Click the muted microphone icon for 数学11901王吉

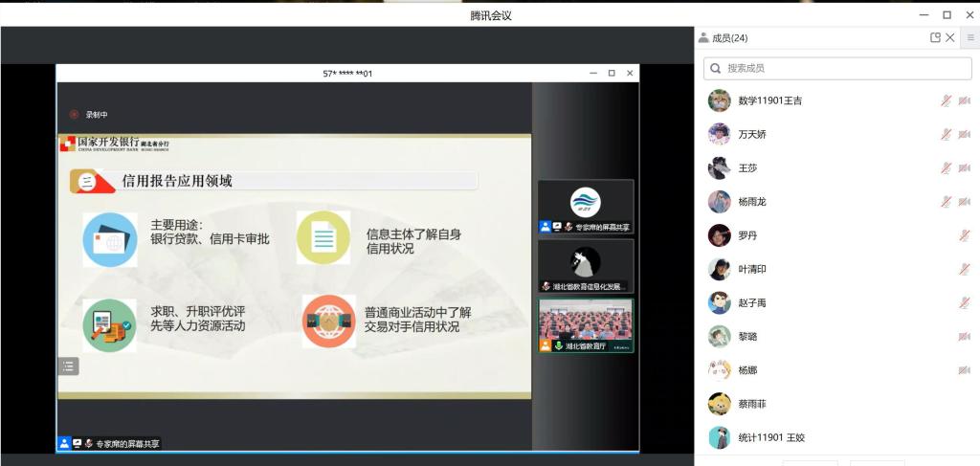point(946,101)
